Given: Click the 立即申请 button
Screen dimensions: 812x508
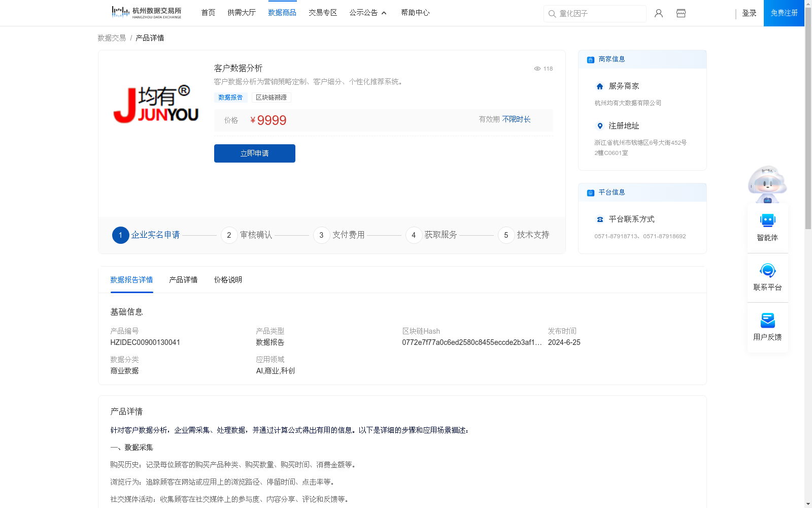Looking at the screenshot, I should [255, 153].
